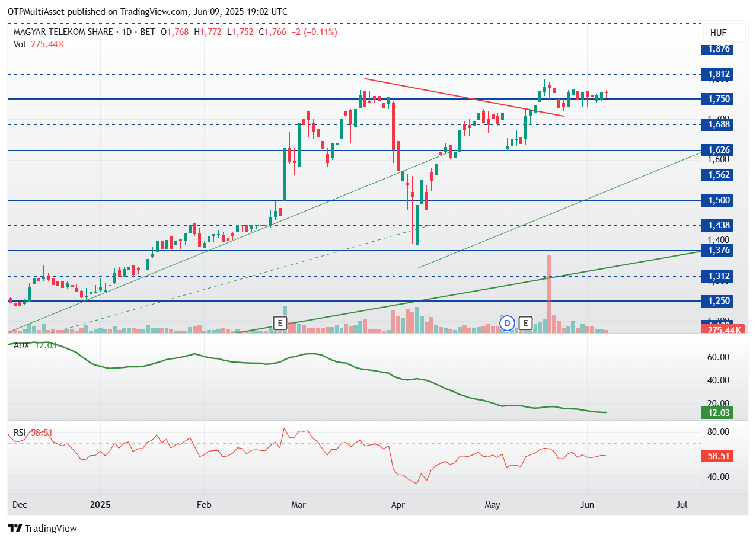Click the Jul label on the time axis
This screenshot has width=756, height=541.
click(682, 505)
